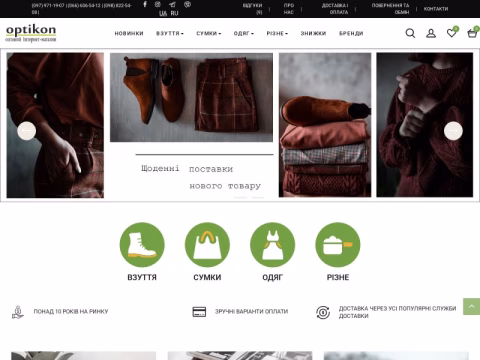Select the ОДЯГ category label
Screen dimensions: 480x360
point(273,277)
